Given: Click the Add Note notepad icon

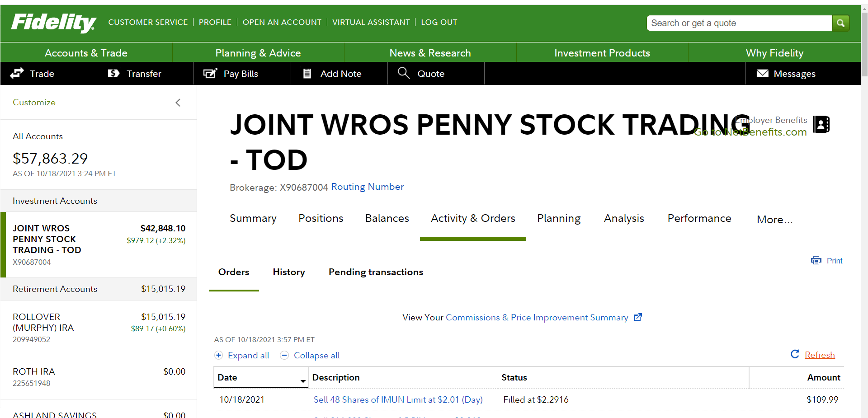Looking at the screenshot, I should coord(307,73).
